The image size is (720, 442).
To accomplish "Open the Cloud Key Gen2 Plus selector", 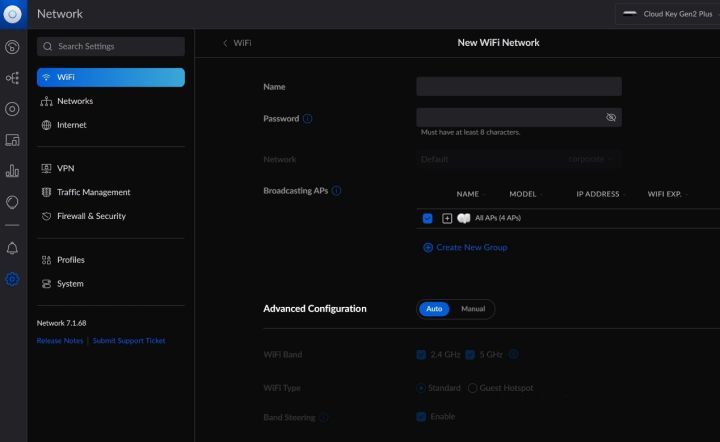I will click(x=668, y=14).
